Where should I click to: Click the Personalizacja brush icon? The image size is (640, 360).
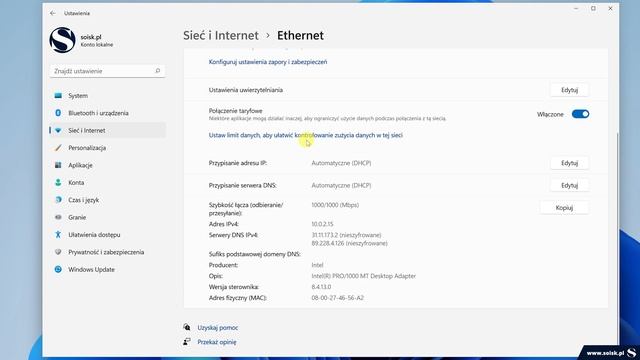(58, 148)
